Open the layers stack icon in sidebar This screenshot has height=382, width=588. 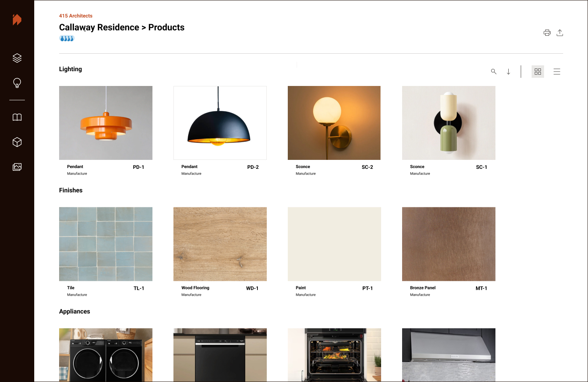pyautogui.click(x=17, y=58)
